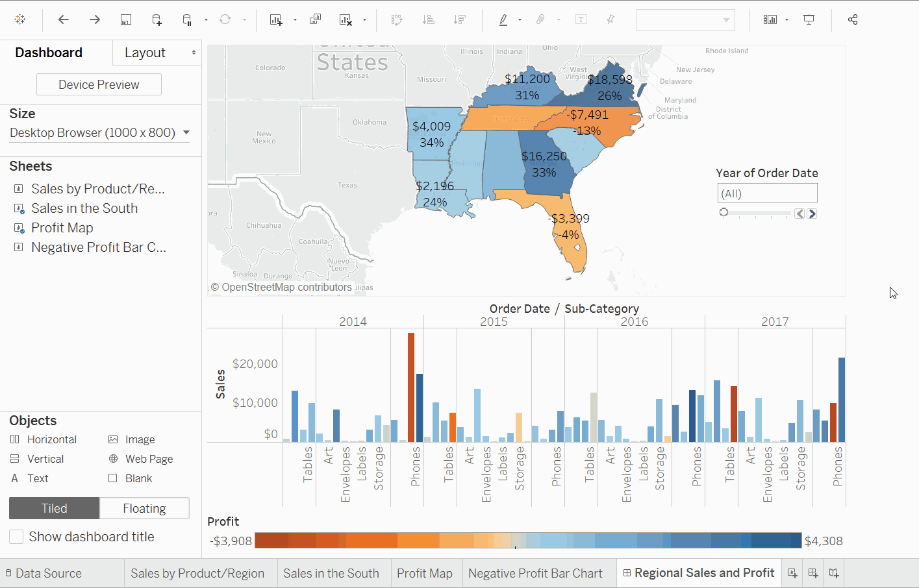Select Sales in the South in Sheets list
Screen dimensions: 919x588
click(x=84, y=208)
